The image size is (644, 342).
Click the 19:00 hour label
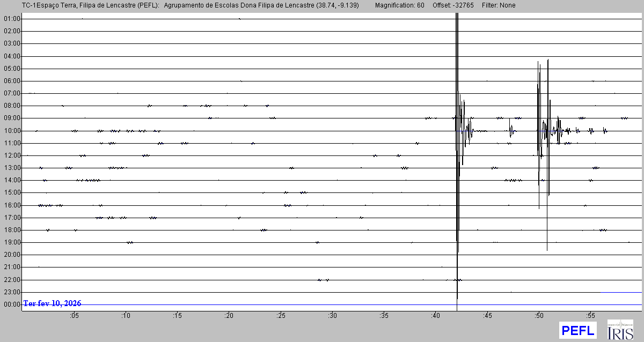tap(12, 242)
